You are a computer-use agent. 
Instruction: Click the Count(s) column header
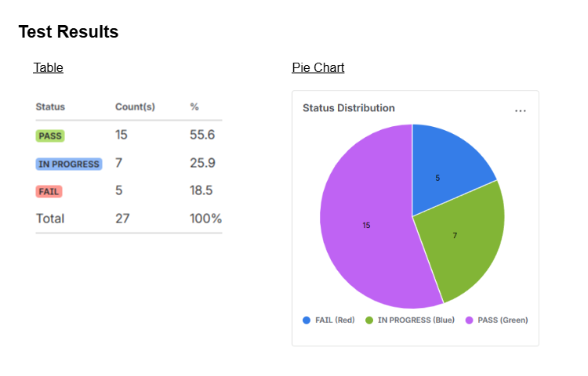(x=135, y=107)
